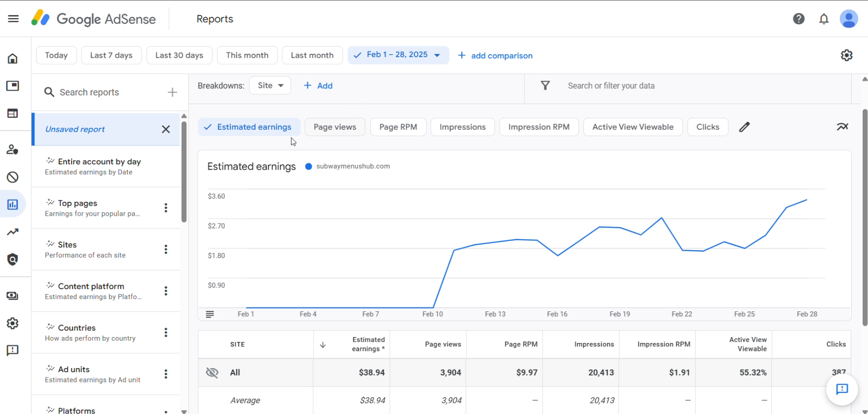Click the filter funnel icon
The width and height of the screenshot is (868, 414).
tap(545, 86)
